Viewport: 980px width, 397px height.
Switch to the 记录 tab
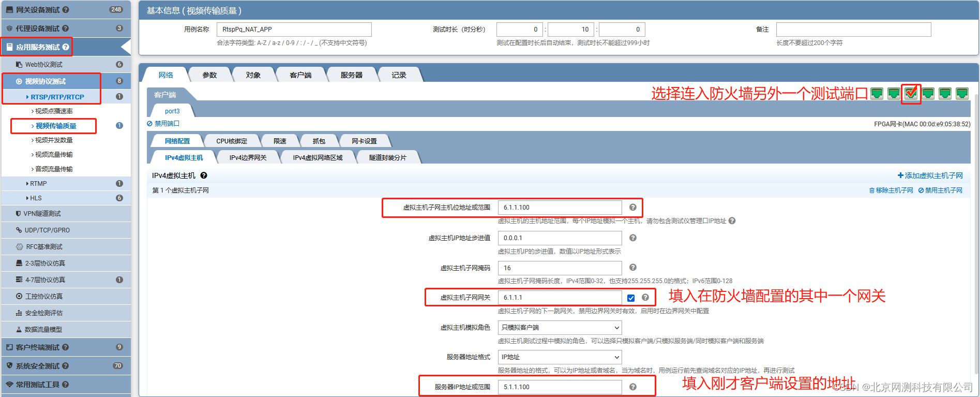click(x=399, y=75)
